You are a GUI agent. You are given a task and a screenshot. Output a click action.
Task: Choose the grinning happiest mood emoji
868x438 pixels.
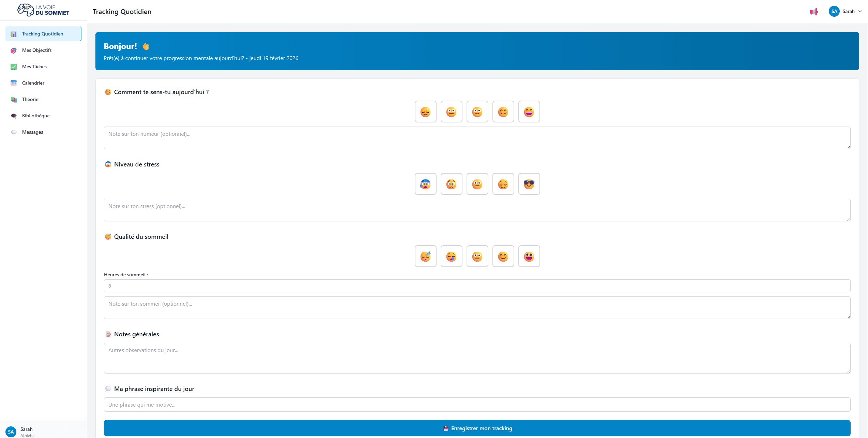pyautogui.click(x=529, y=112)
